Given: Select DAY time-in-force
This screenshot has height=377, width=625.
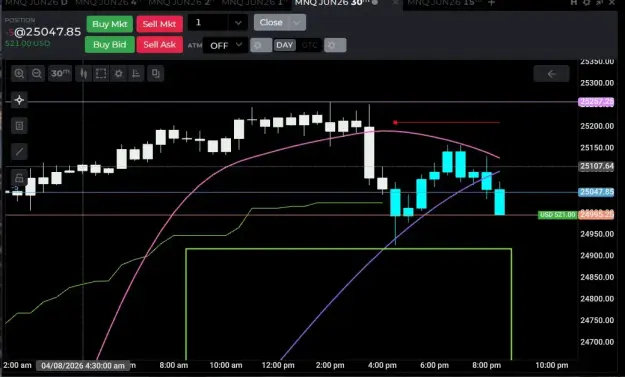Looking at the screenshot, I should pyautogui.click(x=285, y=45).
